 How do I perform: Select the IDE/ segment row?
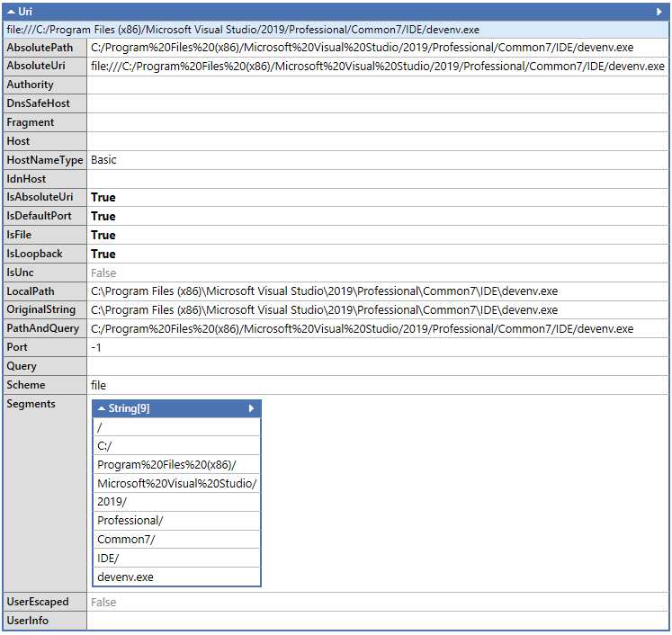pos(176,559)
